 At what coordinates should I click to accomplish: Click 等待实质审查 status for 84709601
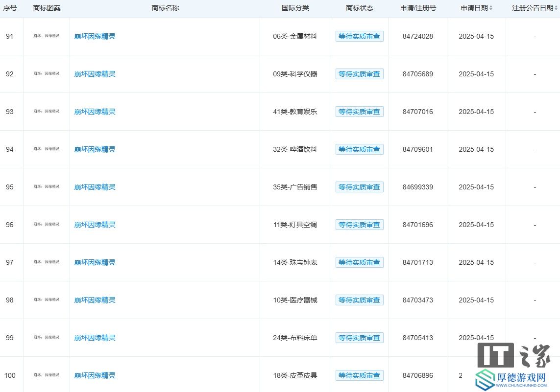point(359,149)
